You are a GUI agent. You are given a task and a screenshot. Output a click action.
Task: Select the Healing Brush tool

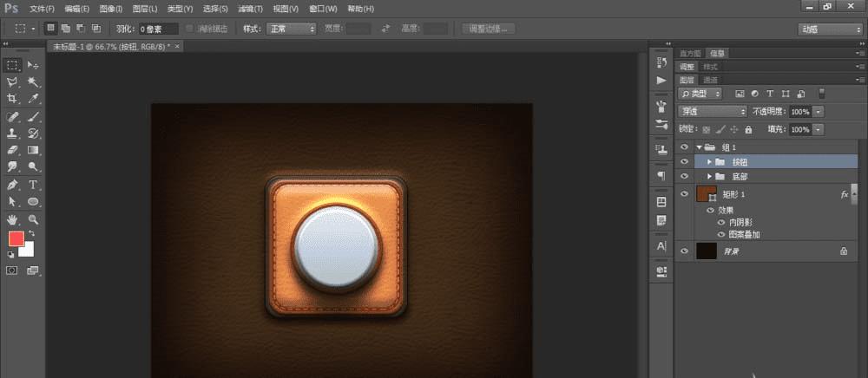click(12, 116)
